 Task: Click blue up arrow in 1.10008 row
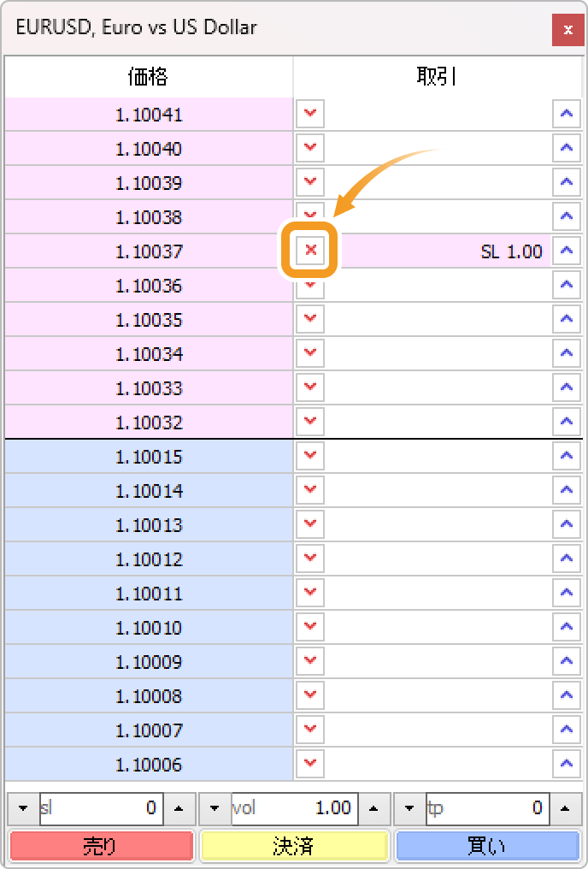click(566, 695)
